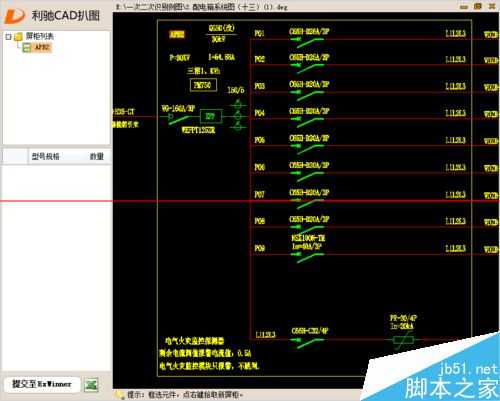This screenshot has height=401, width=500.
Task: Select the P09 circuit label
Action: [259, 248]
